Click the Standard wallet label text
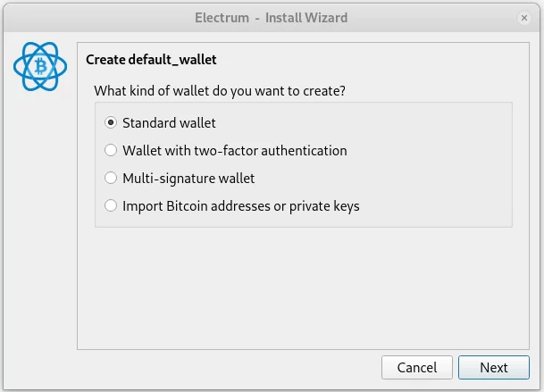Viewport: 544px width, 392px height. pos(169,123)
